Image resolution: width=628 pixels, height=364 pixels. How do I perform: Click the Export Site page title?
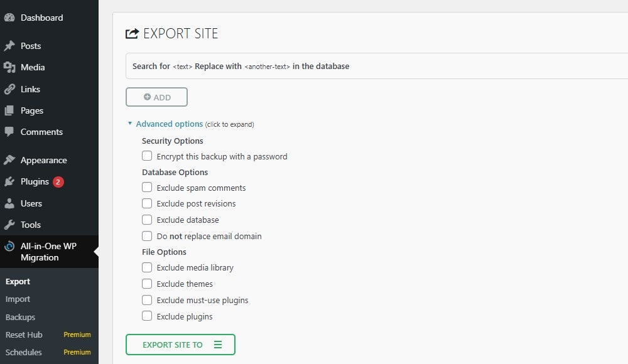point(181,34)
